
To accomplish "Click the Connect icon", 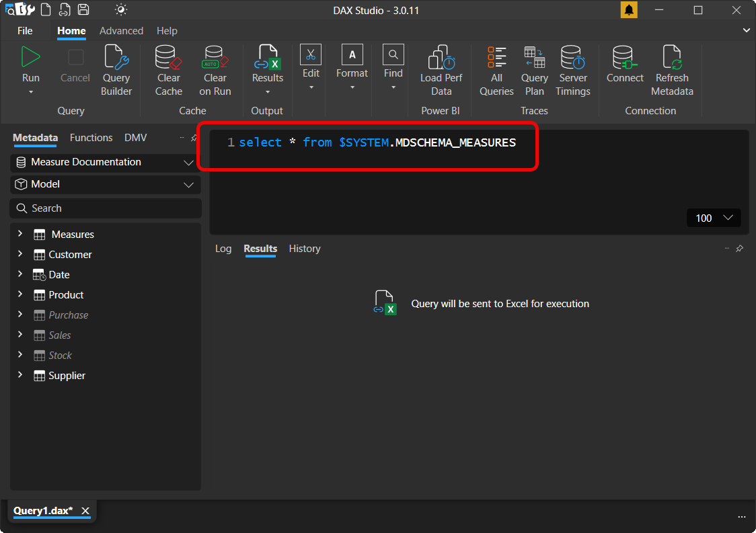I will [624, 57].
